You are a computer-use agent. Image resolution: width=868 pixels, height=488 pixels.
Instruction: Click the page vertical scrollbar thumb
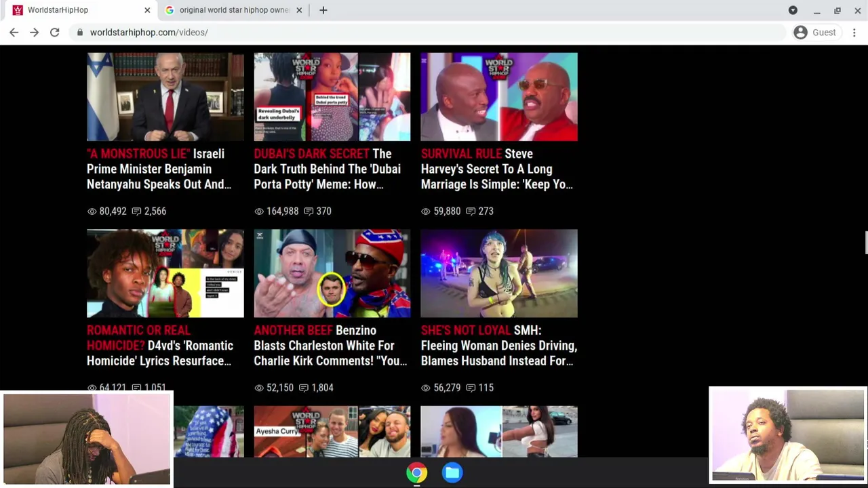pos(865,243)
